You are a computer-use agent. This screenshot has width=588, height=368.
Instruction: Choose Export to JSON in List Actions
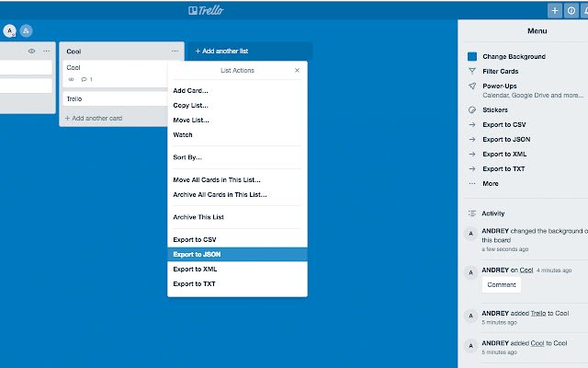pos(237,254)
